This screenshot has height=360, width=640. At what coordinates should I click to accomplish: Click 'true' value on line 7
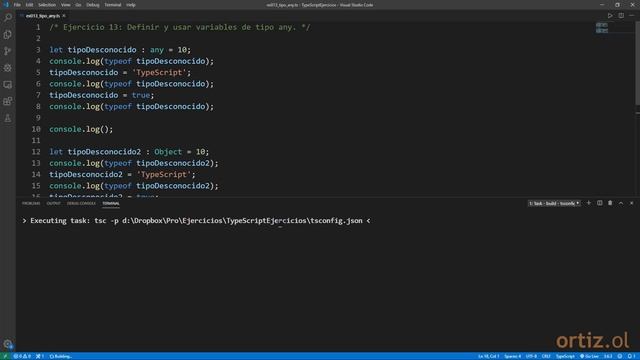(141, 95)
